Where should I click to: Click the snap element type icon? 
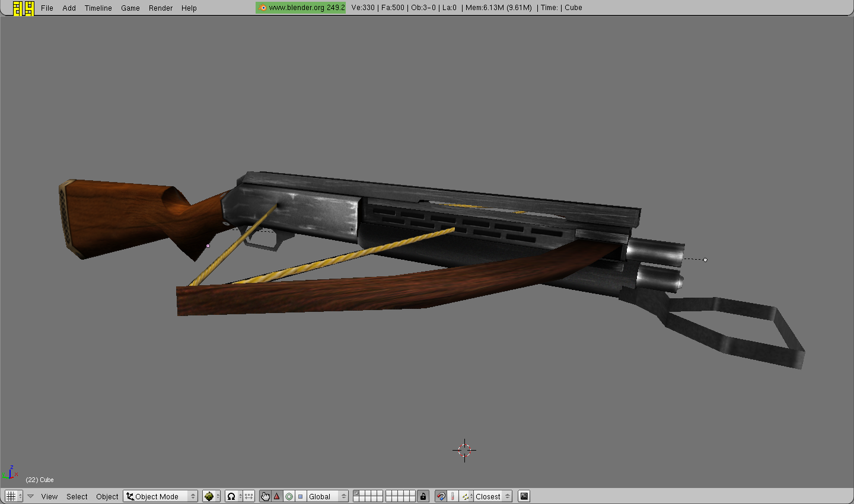tap(467, 496)
